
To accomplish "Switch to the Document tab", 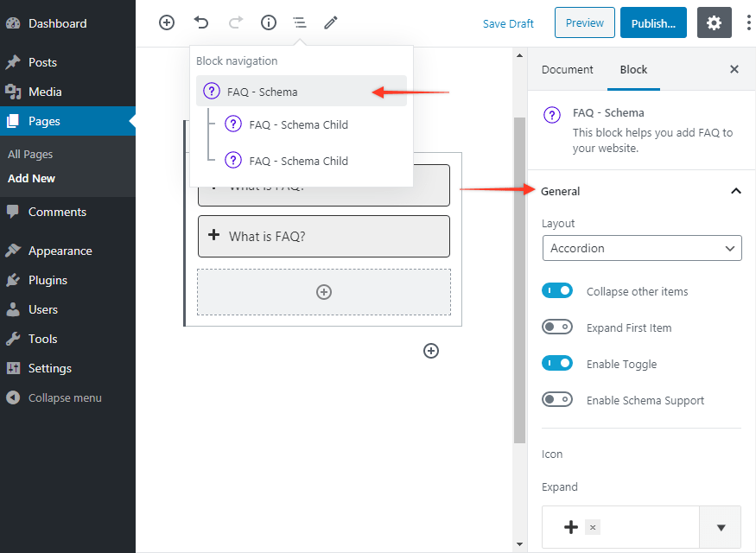I will click(565, 69).
